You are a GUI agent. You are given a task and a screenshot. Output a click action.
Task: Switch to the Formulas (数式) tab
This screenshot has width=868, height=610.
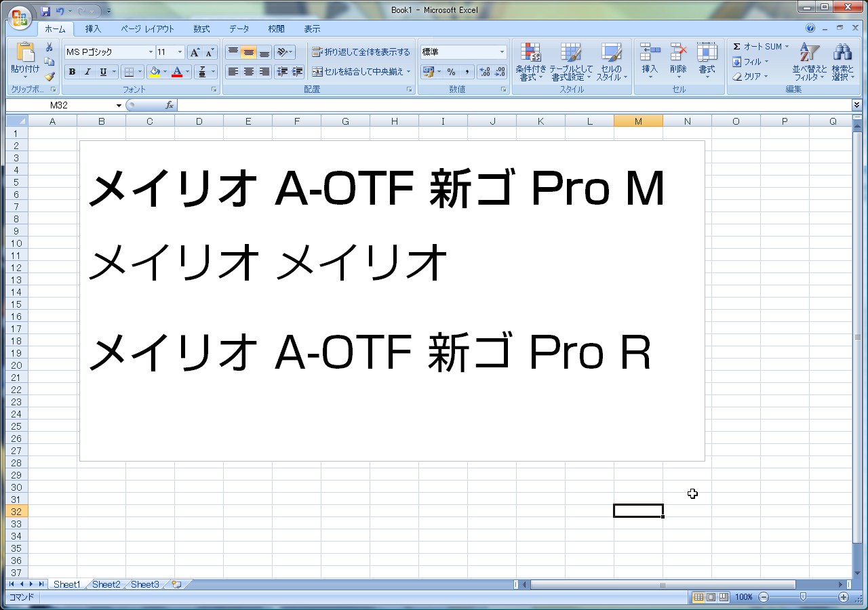coord(201,29)
